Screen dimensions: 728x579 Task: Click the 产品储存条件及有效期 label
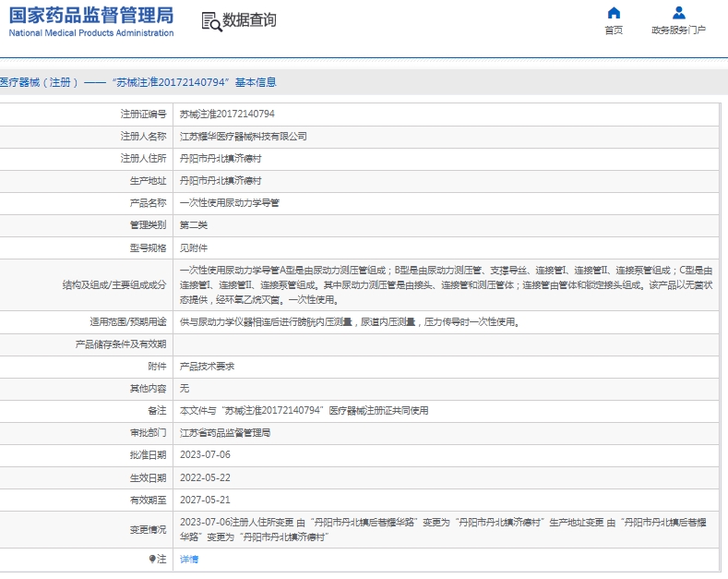coord(121,344)
